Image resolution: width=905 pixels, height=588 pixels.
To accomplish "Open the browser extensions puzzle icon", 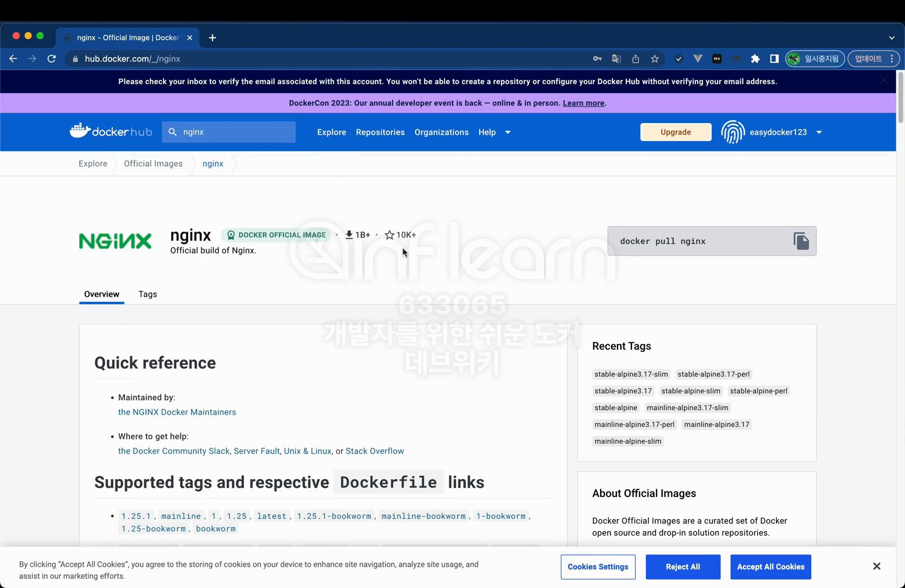I will 755,59.
